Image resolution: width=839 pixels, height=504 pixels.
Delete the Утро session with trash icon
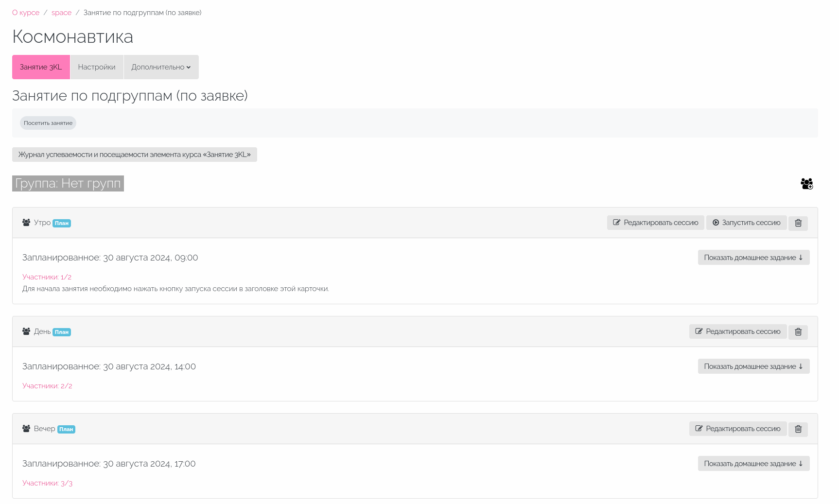tap(798, 223)
